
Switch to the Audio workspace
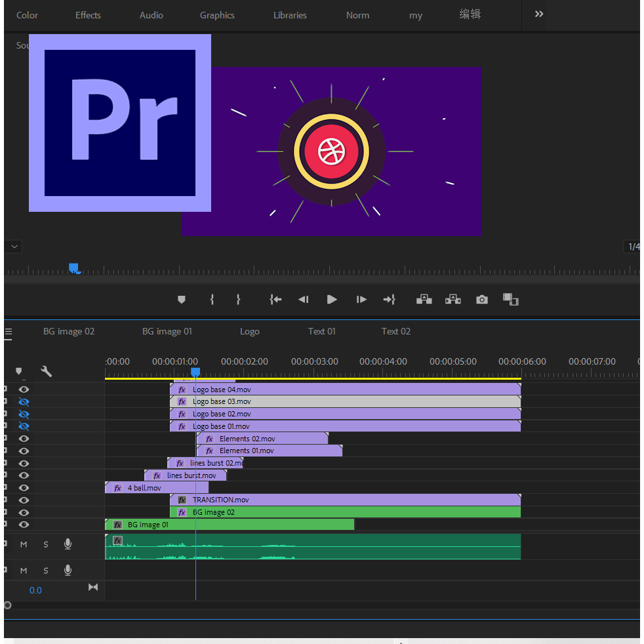(151, 15)
